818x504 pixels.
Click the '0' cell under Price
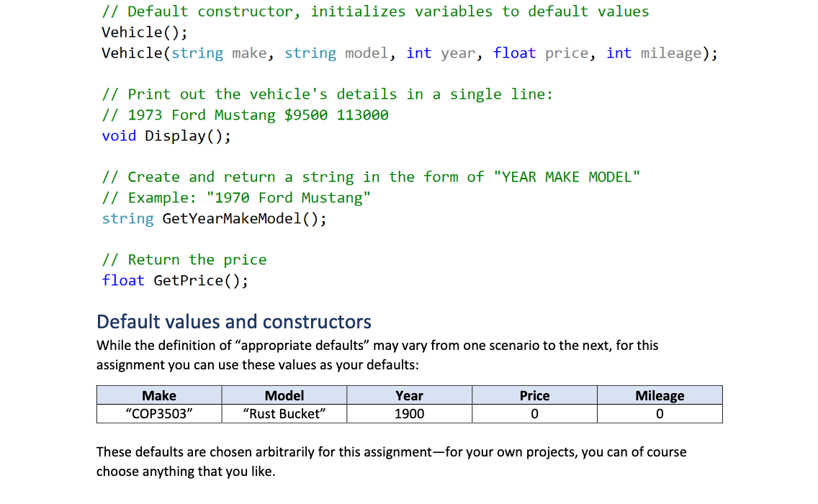point(535,414)
